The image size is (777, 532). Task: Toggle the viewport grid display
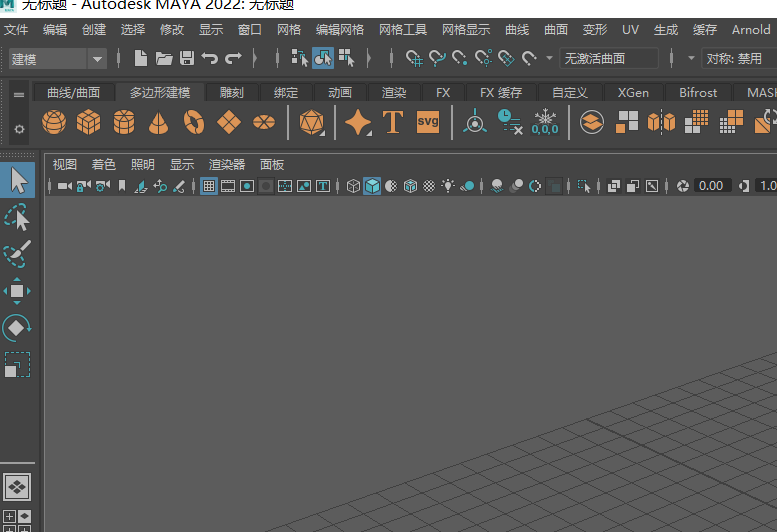point(209,186)
